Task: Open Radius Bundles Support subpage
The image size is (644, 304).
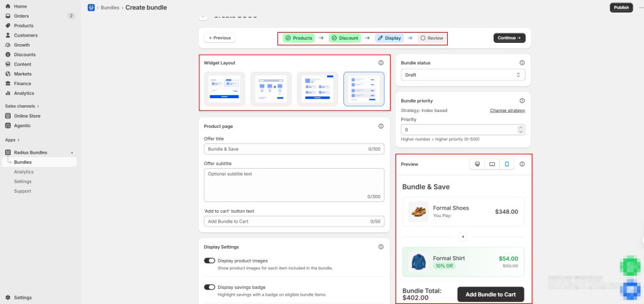Action: coord(22,191)
